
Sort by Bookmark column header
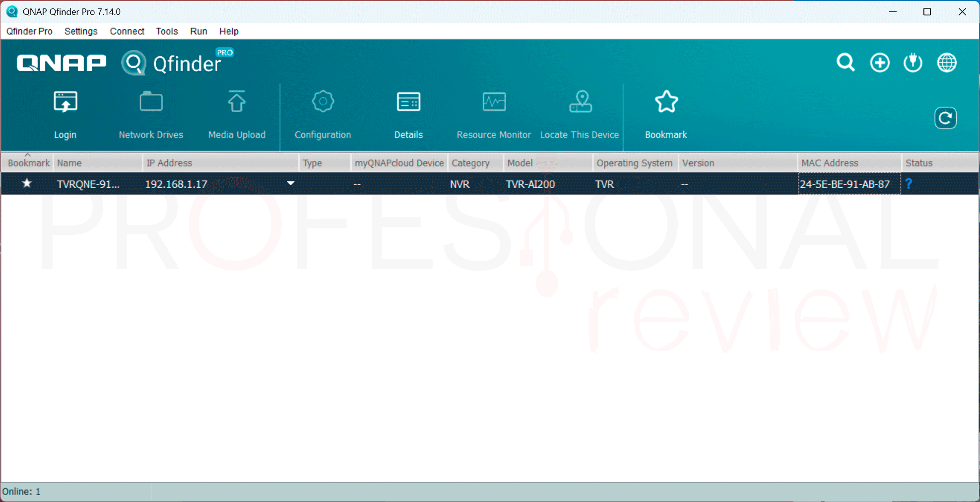(28, 163)
